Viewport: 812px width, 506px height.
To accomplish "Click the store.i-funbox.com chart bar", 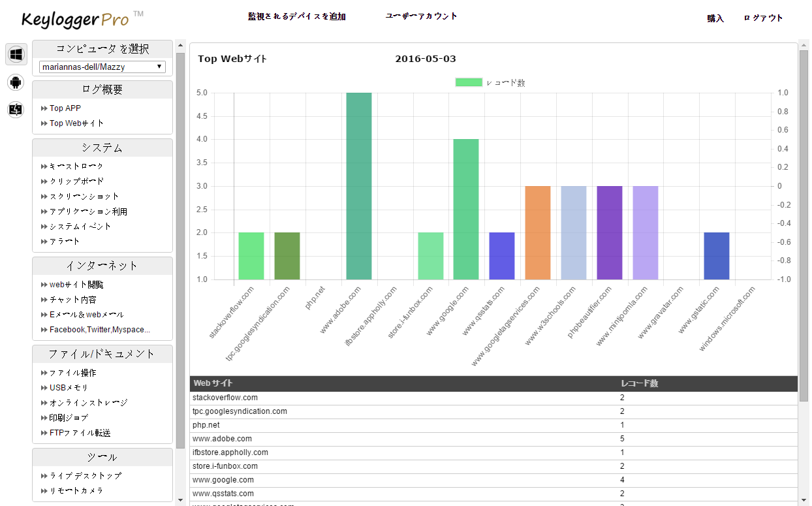I will (431, 256).
